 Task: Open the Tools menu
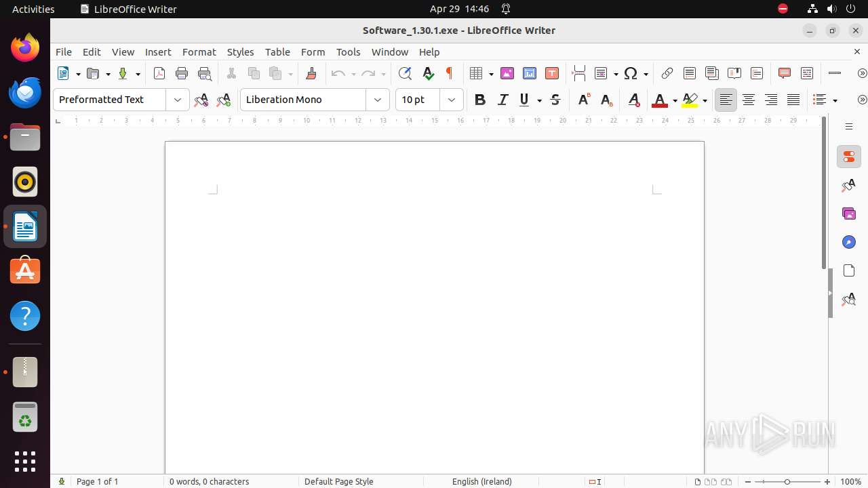point(349,52)
